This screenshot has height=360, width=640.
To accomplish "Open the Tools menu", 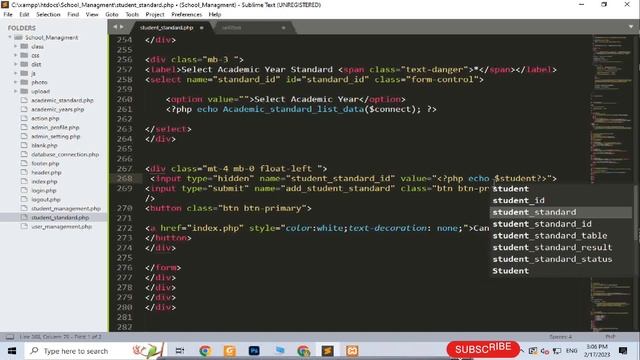I will tap(132, 14).
